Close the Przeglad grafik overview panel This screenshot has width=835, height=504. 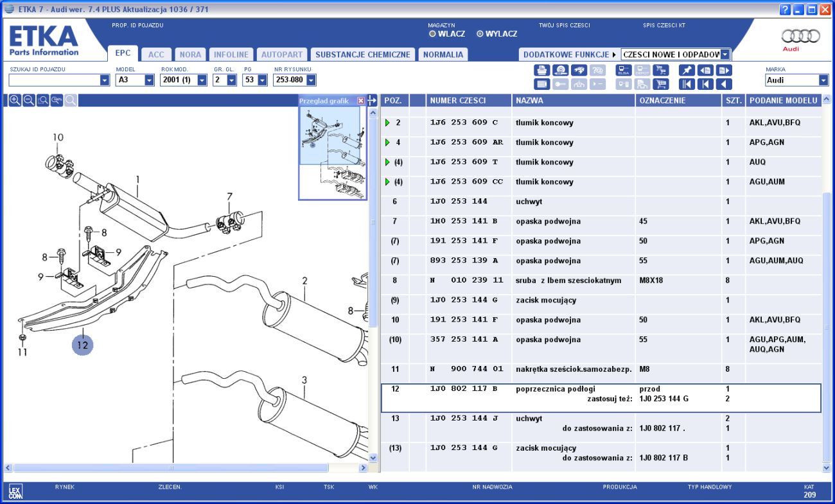(x=361, y=101)
